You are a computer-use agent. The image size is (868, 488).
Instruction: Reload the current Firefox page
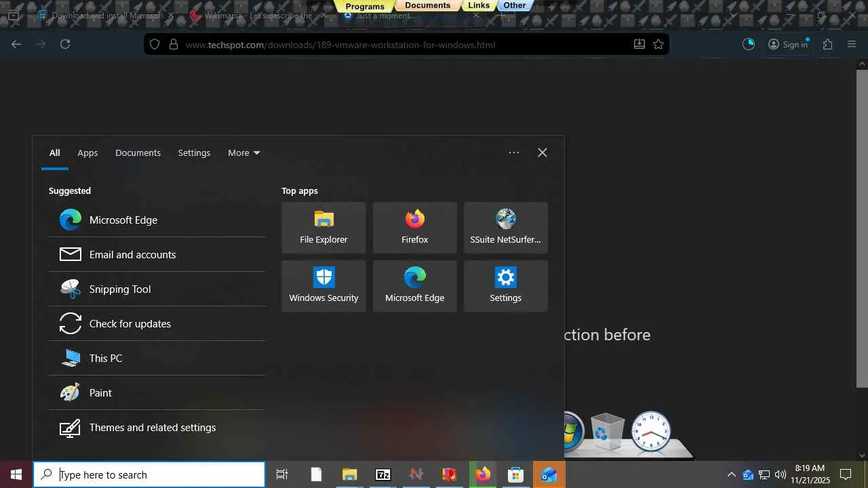(x=65, y=44)
